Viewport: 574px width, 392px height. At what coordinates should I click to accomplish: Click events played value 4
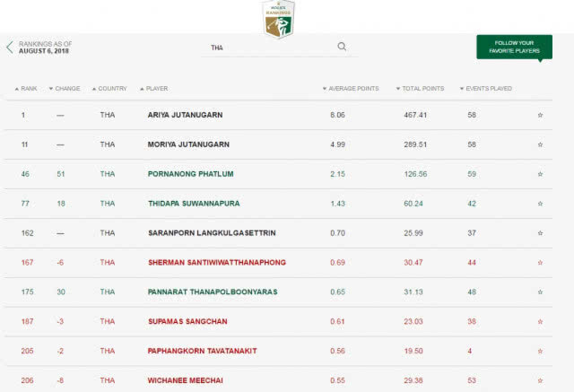coord(469,351)
